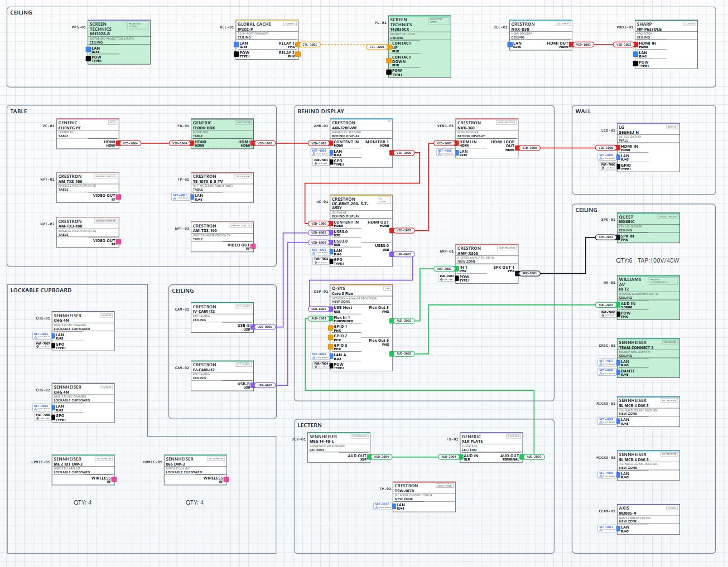Select the CRESTRON NVX-D30 decoder block

(x=541, y=35)
